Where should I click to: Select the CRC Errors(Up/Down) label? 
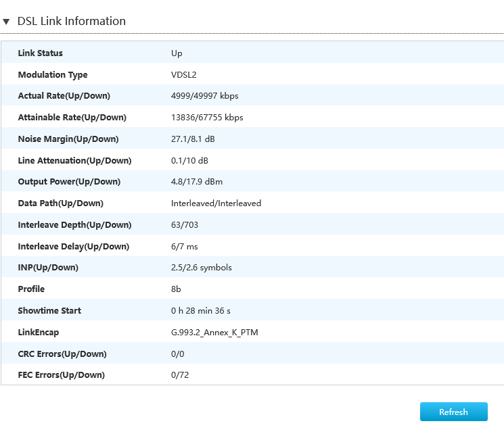[x=62, y=354]
